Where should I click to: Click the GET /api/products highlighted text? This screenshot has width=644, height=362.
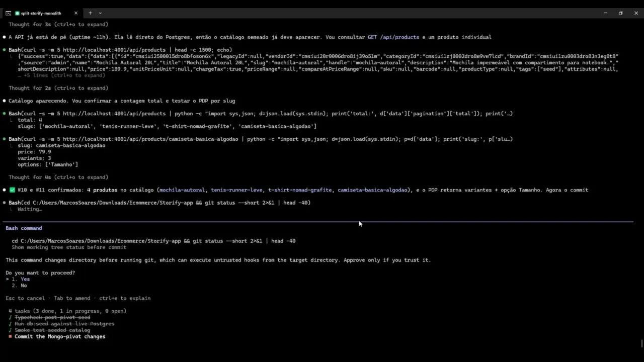pos(393,37)
